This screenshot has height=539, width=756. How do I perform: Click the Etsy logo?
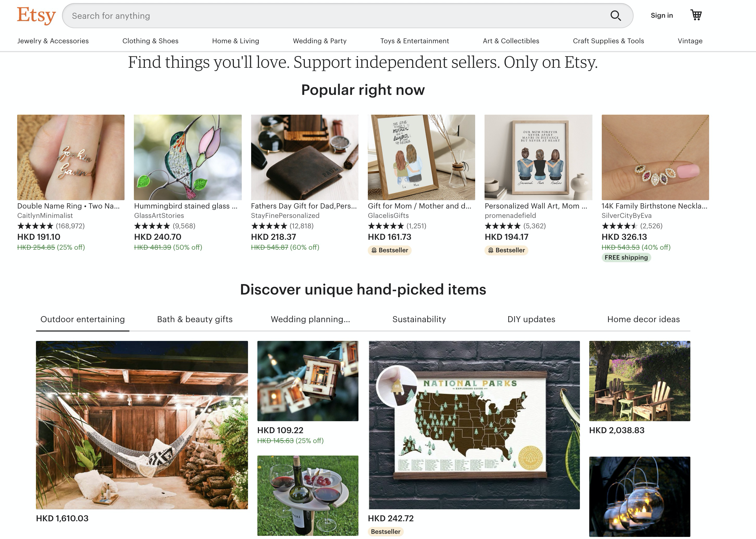(36, 16)
